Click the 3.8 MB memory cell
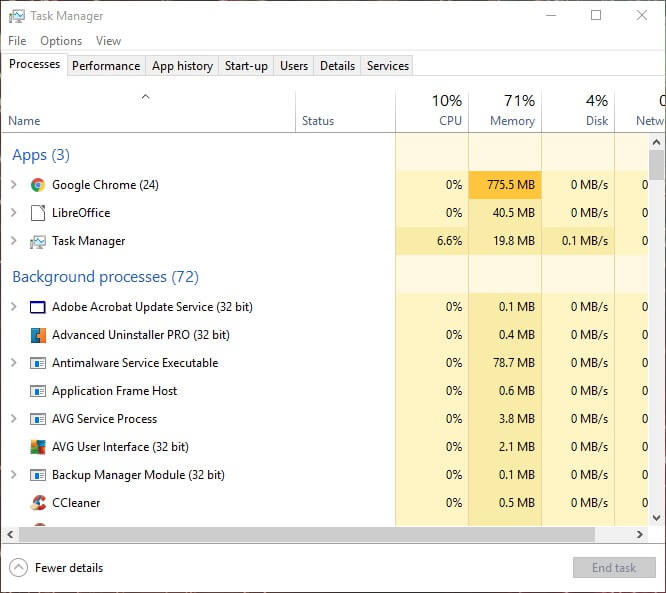The height and width of the screenshot is (593, 666). [505, 419]
